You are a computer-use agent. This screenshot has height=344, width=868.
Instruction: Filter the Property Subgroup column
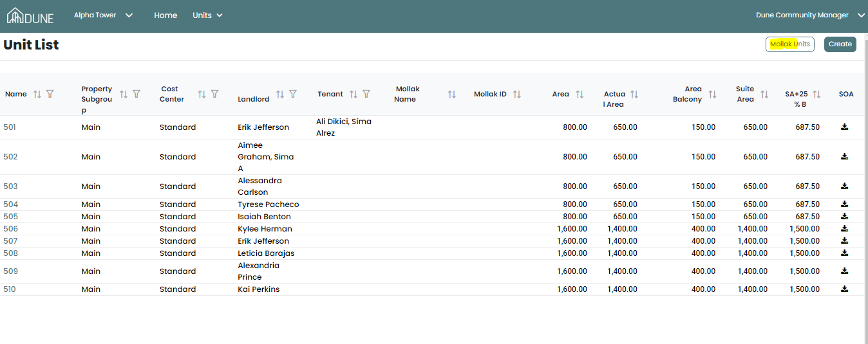click(137, 94)
